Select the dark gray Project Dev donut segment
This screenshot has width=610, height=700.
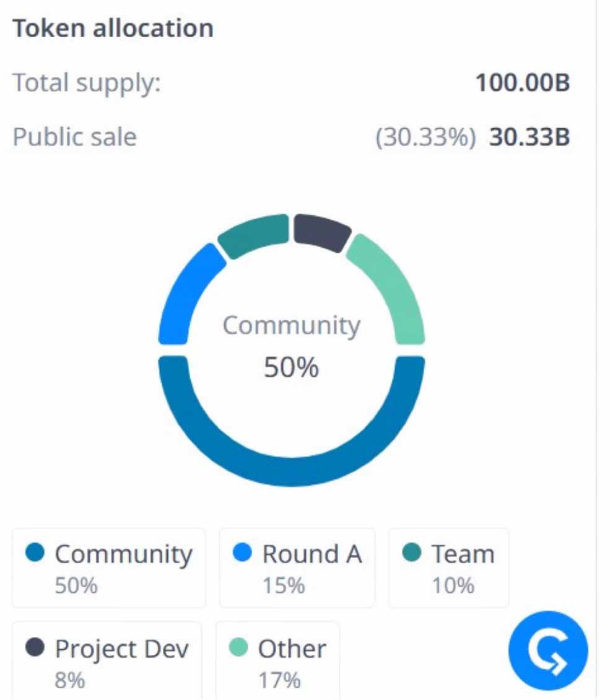point(320,232)
